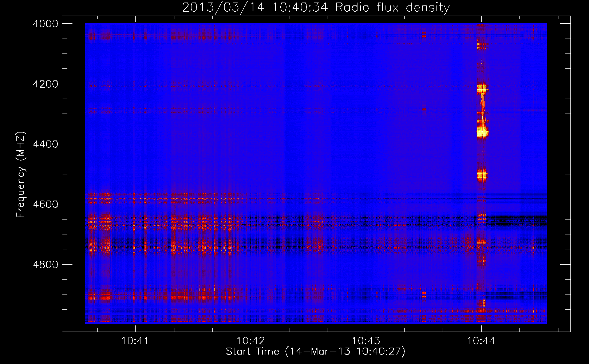The width and height of the screenshot is (589, 364).
Task: Click the 10:41 time tick label
Action: [135, 341]
